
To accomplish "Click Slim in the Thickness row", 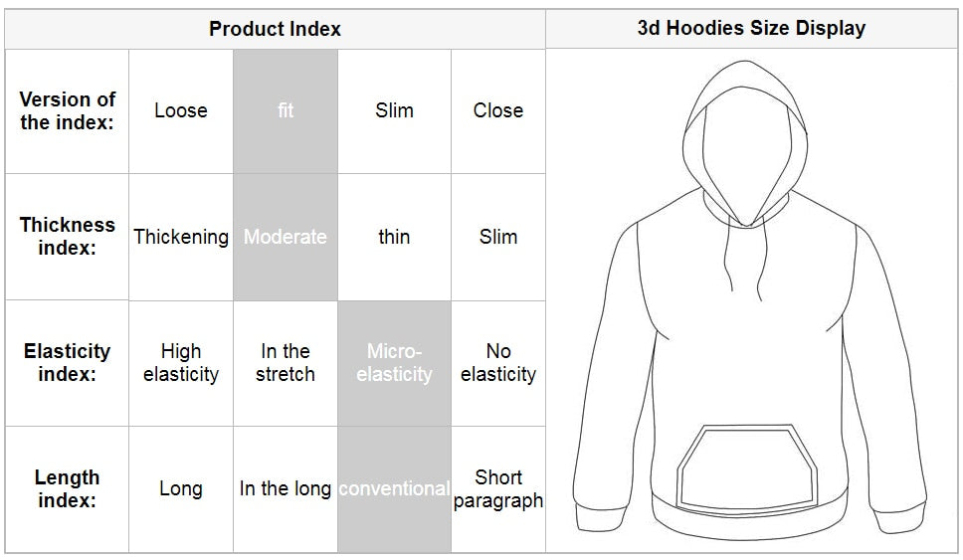I will point(498,237).
